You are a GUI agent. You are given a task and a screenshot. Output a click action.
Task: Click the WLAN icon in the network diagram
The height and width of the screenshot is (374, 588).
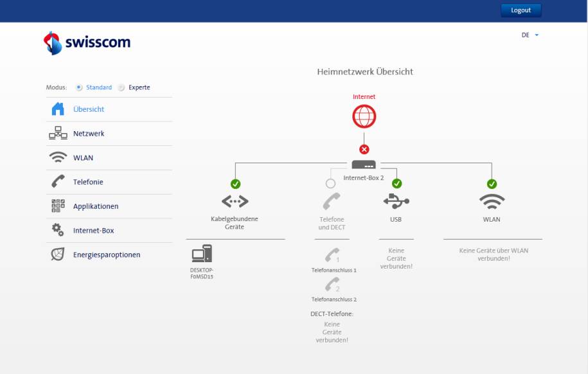[x=492, y=202]
